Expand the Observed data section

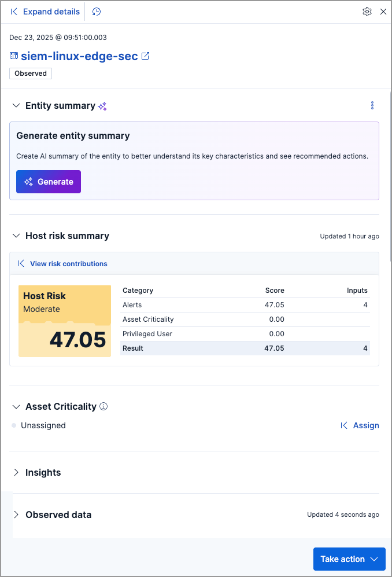click(16, 514)
